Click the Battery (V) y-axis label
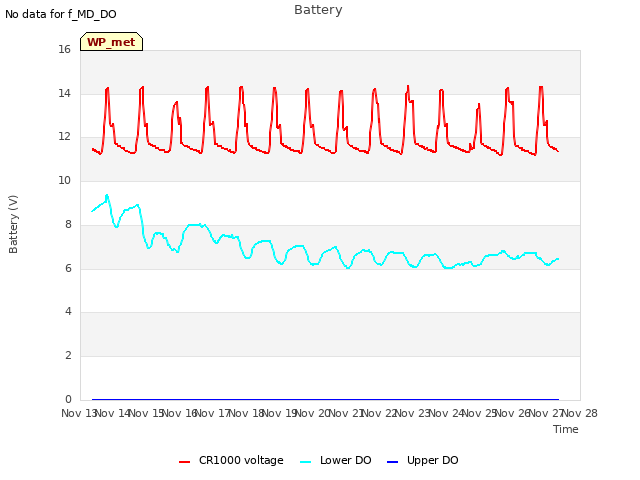Image resolution: width=640 pixels, height=480 pixels. pos(13,224)
